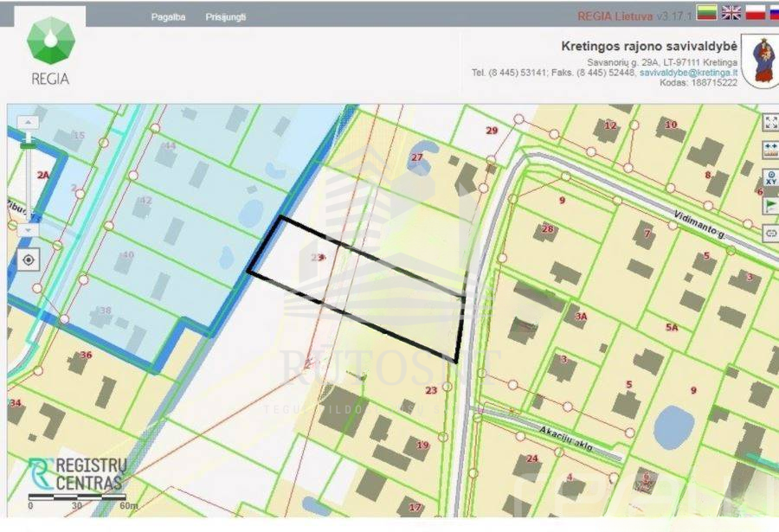Switch language to Russian flag
The width and height of the screenshot is (779, 532).
(775, 12)
